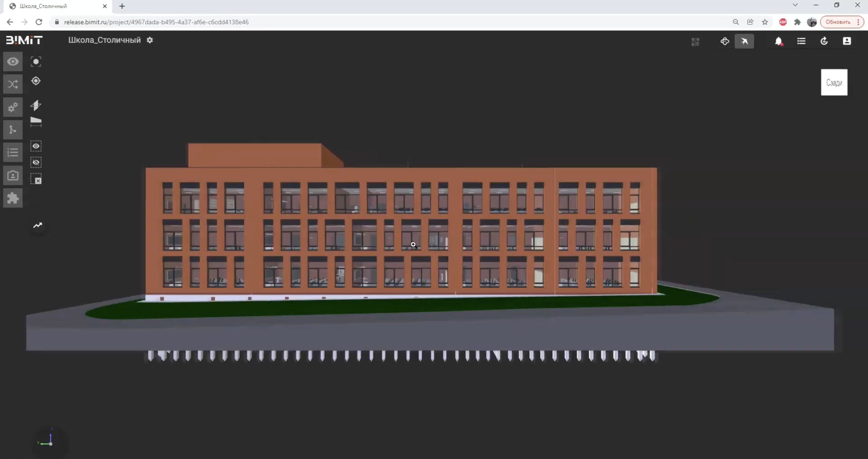Toggle show selected elements eye icon

(36, 146)
